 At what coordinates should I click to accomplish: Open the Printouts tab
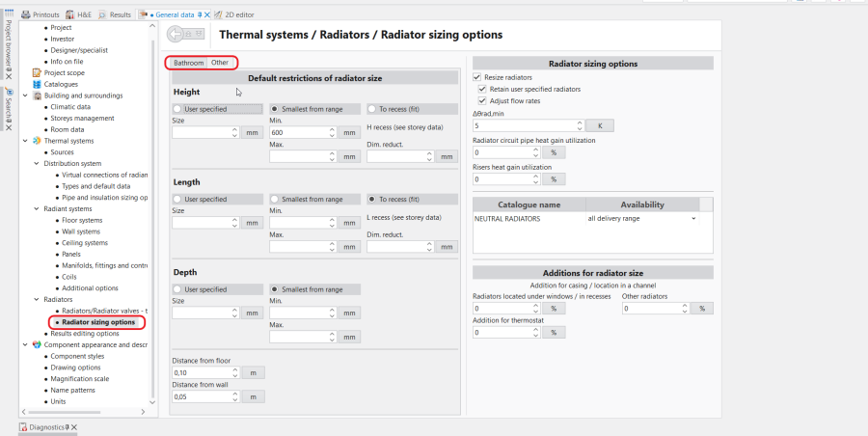point(41,15)
